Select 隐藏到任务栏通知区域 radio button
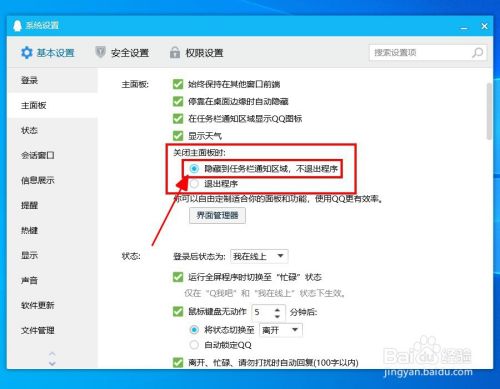This screenshot has width=500, height=389. [x=194, y=169]
